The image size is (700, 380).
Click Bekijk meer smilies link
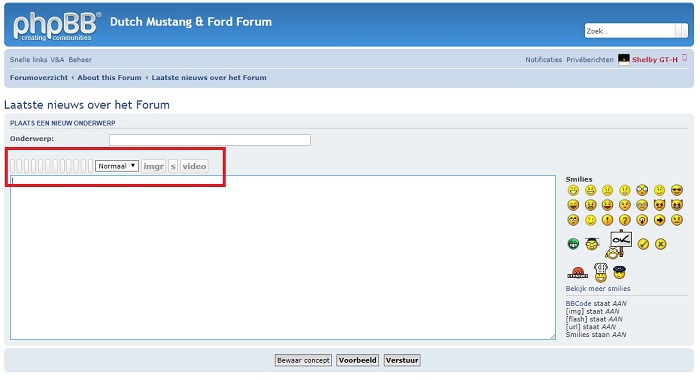[x=598, y=288]
